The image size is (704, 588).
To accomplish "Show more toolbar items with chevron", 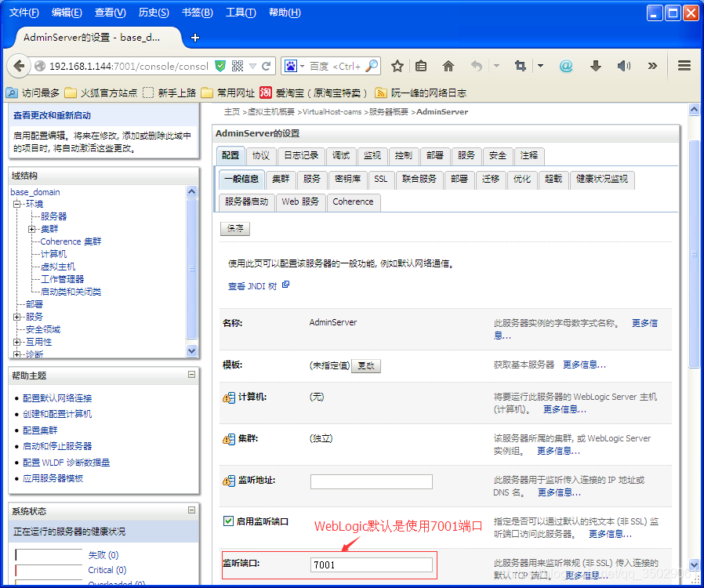I will pyautogui.click(x=652, y=67).
